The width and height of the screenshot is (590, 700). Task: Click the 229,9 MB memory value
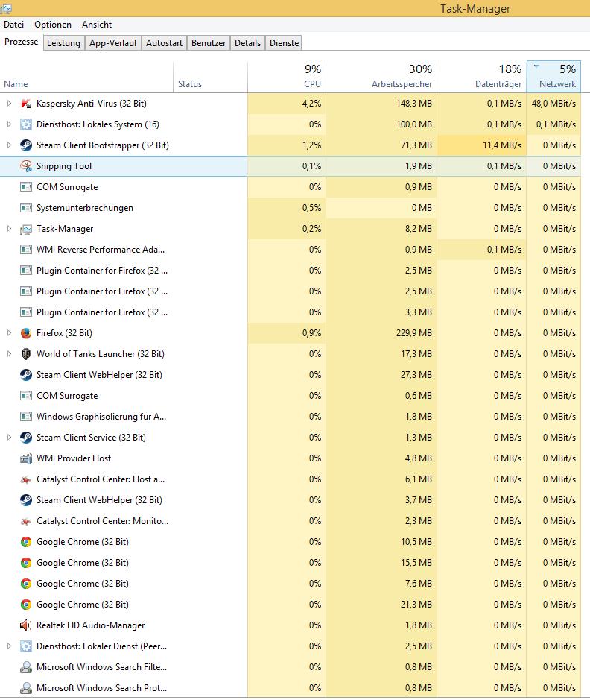click(x=414, y=333)
